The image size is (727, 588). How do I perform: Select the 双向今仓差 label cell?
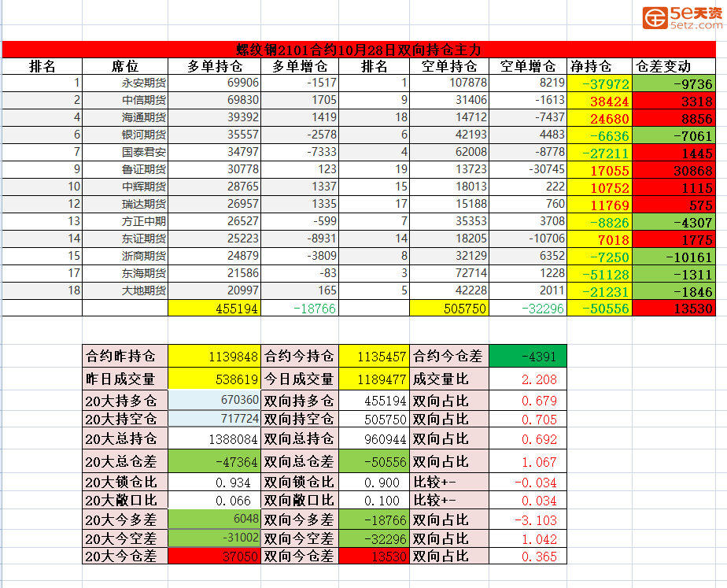[300, 556]
